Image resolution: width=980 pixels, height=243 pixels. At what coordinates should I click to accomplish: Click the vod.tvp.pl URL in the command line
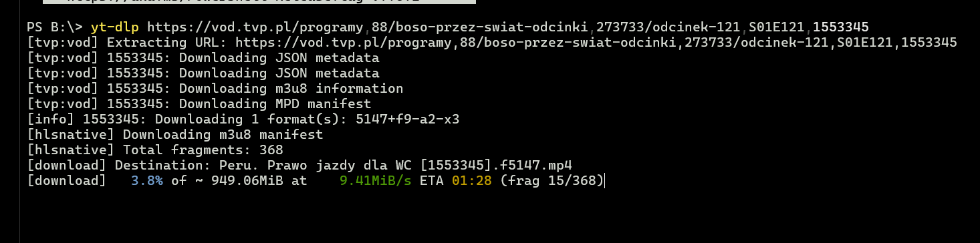[x=508, y=27]
